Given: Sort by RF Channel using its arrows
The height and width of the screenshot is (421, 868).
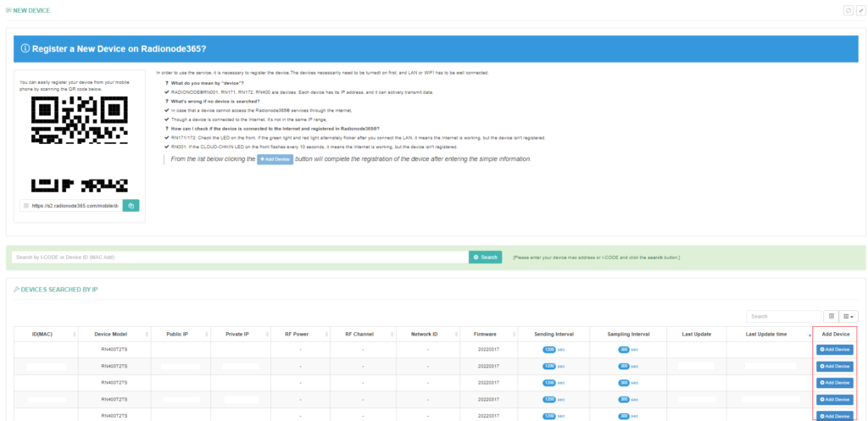Looking at the screenshot, I should pyautogui.click(x=392, y=335).
